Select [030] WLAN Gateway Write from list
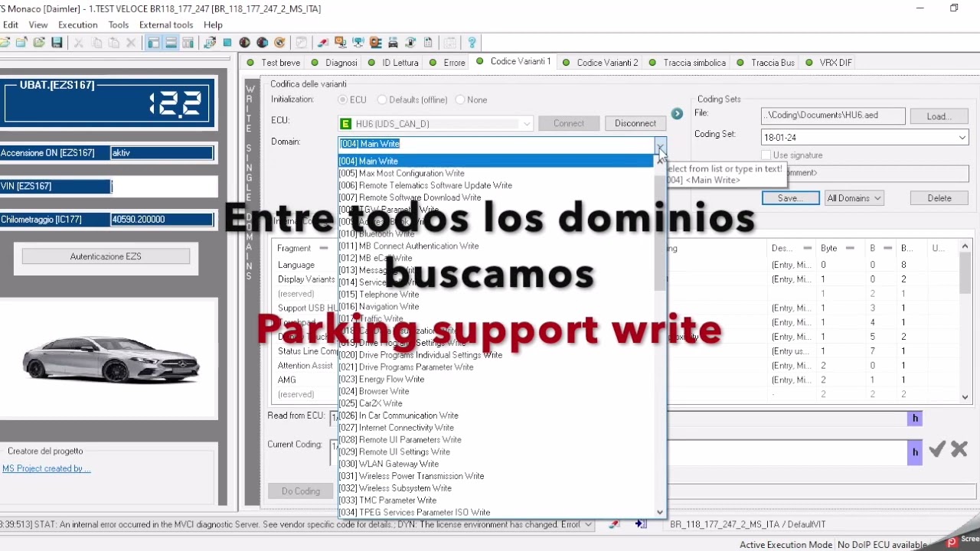Image resolution: width=980 pixels, height=551 pixels. pos(496,464)
